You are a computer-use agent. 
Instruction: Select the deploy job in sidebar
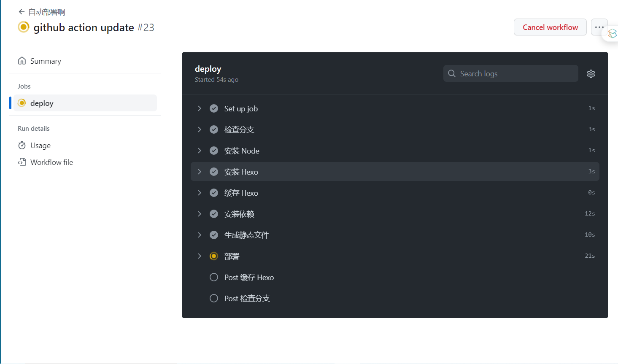(x=85, y=103)
